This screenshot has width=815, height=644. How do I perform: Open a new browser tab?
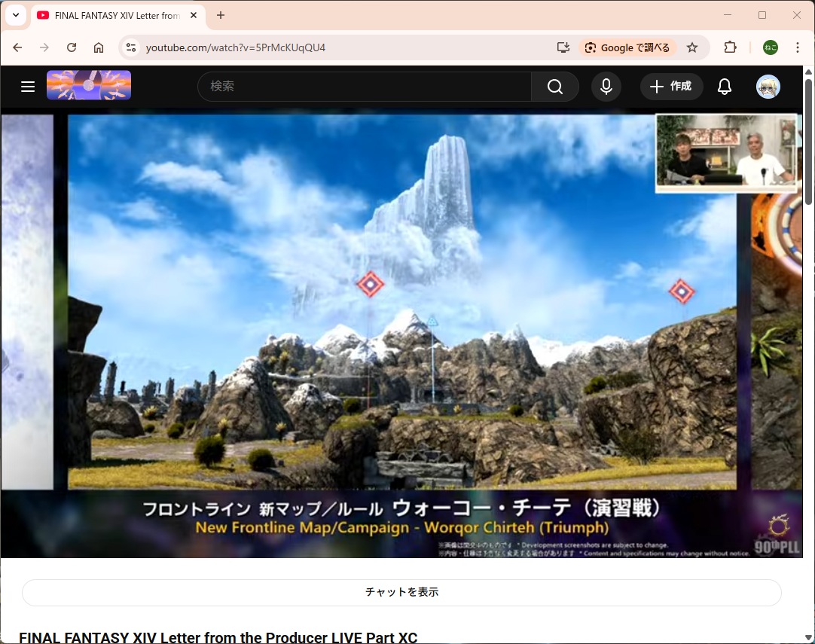[x=221, y=15]
